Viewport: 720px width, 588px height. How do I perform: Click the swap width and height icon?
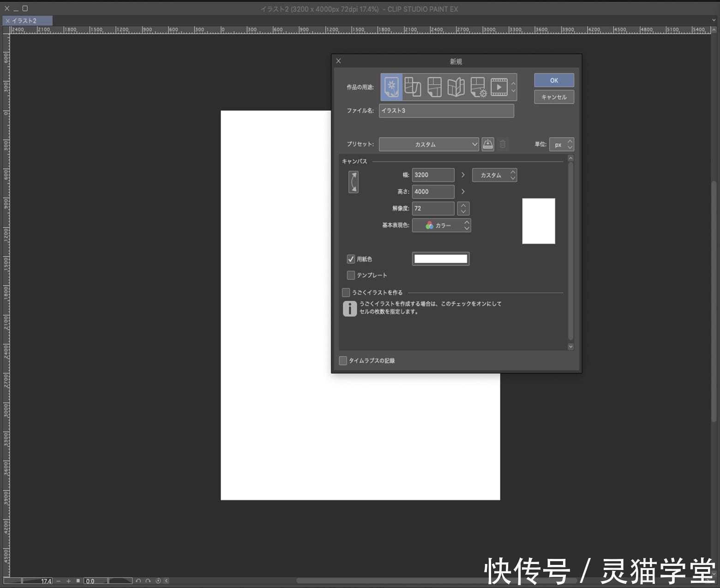pyautogui.click(x=354, y=181)
